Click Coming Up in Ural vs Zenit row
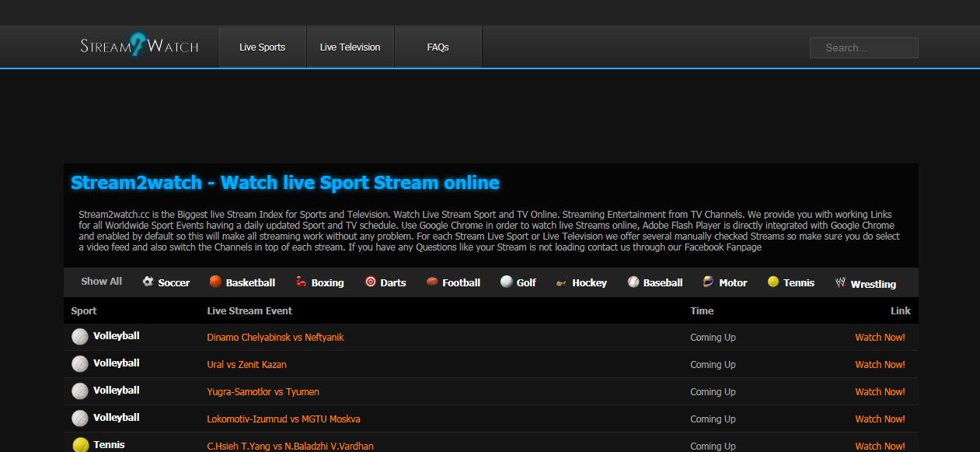Screen dimensions: 980x452 [x=713, y=364]
